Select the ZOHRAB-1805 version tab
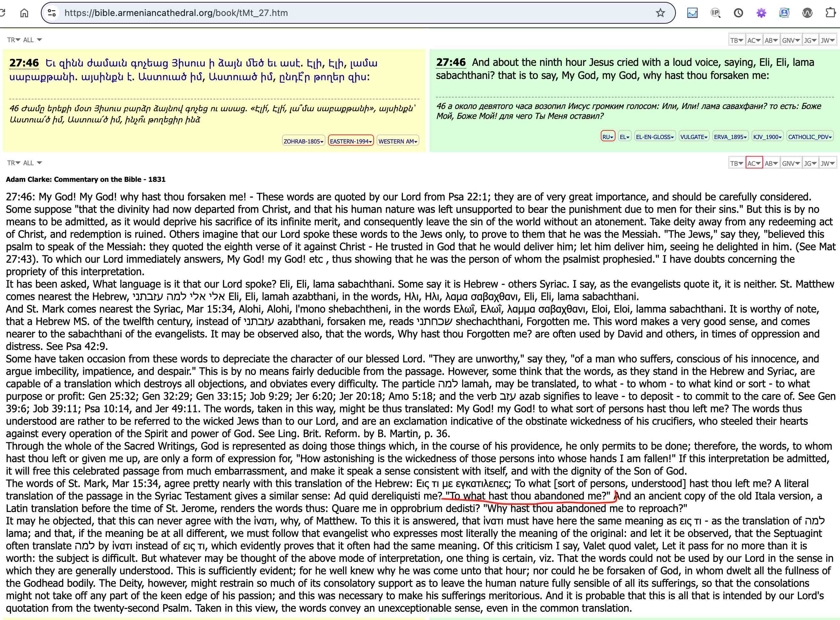This screenshot has width=840, height=620. (x=303, y=141)
